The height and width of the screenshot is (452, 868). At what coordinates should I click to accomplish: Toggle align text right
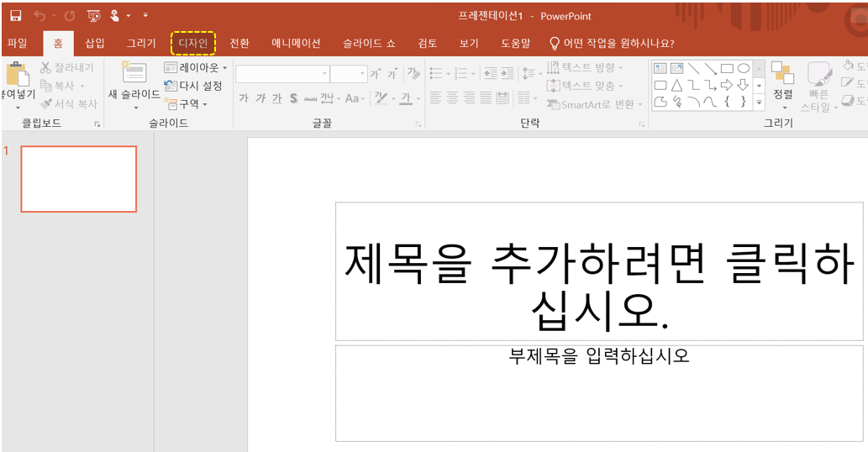(469, 98)
